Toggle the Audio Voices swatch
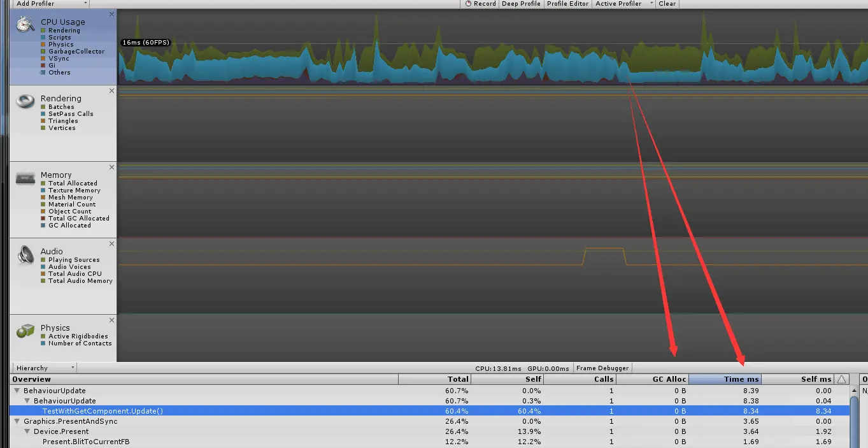868x448 pixels. click(x=43, y=267)
